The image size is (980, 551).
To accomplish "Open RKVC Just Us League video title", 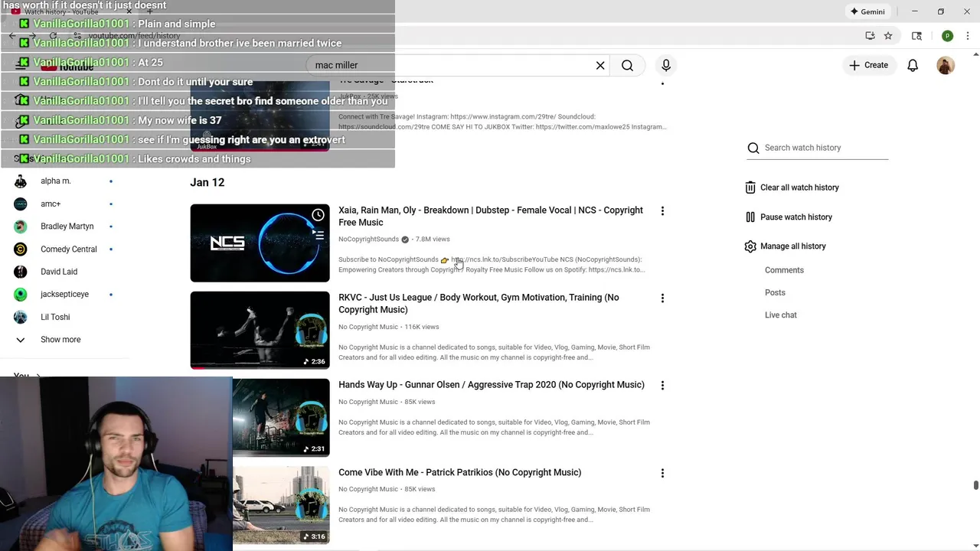I will coord(479,303).
